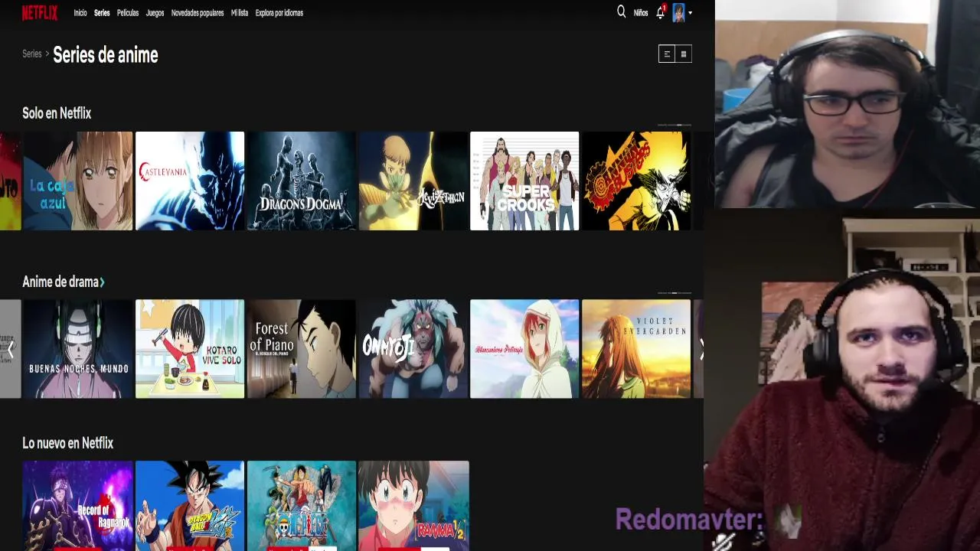Open the white-hooded redhead anime thumbnail
Screen dimensions: 980x551
click(x=524, y=349)
